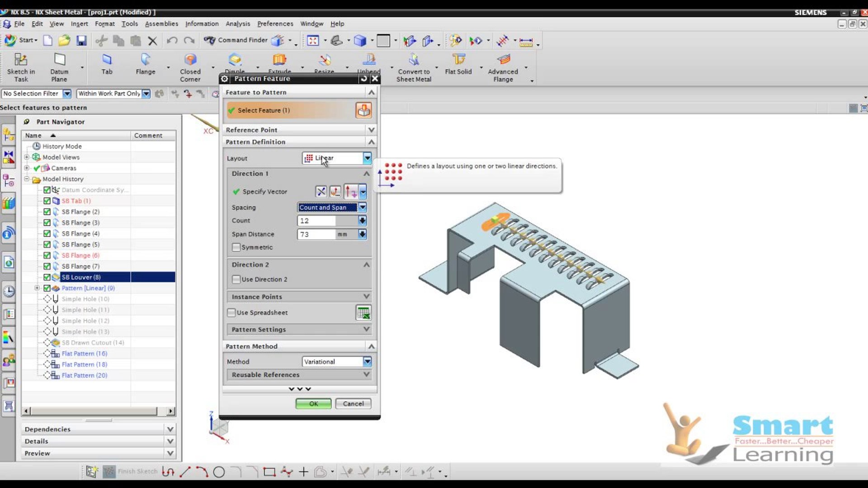
Task: Click the Span Distance input field
Action: pyautogui.click(x=317, y=235)
